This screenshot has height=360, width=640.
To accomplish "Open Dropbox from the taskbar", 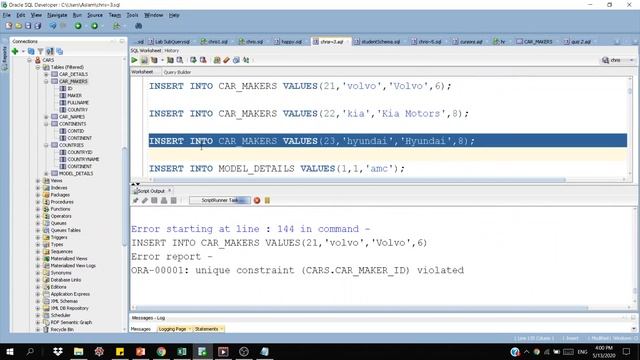I will click(58, 351).
